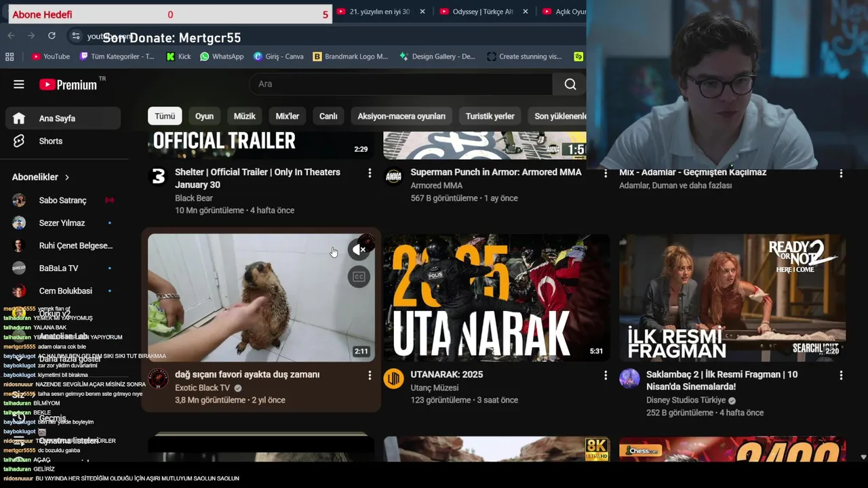Open the YouTube hamburger guide menu
Screen dimensions: 868x488
pos(19,84)
